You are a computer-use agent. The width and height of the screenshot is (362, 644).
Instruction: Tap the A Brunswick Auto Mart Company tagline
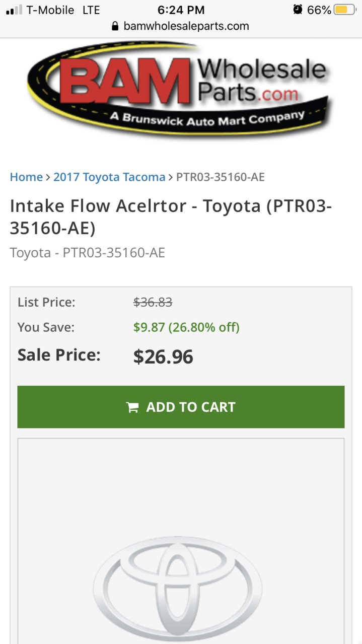click(207, 119)
